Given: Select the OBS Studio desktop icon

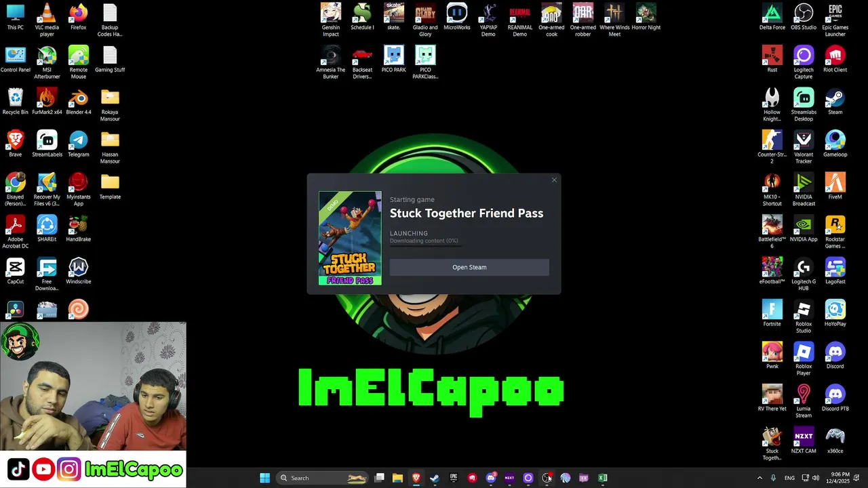Looking at the screenshot, I should tap(804, 17).
